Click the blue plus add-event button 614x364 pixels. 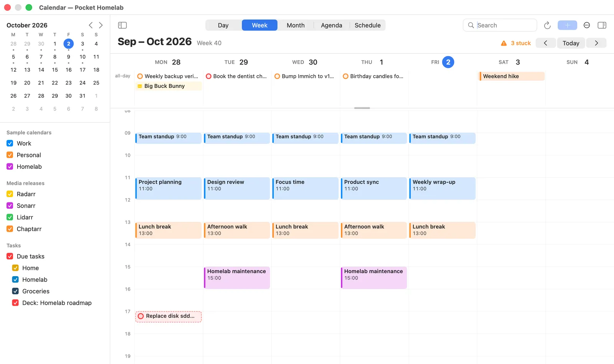tap(567, 25)
